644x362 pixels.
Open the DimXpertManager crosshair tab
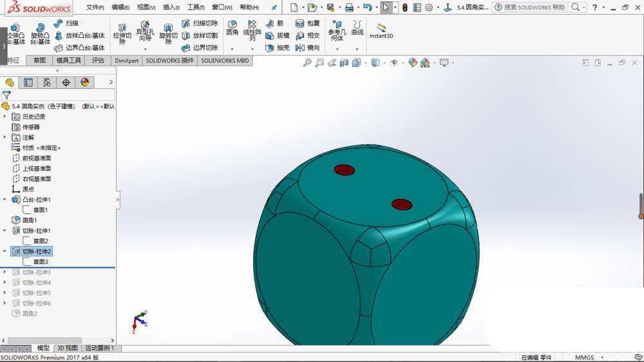[x=66, y=82]
